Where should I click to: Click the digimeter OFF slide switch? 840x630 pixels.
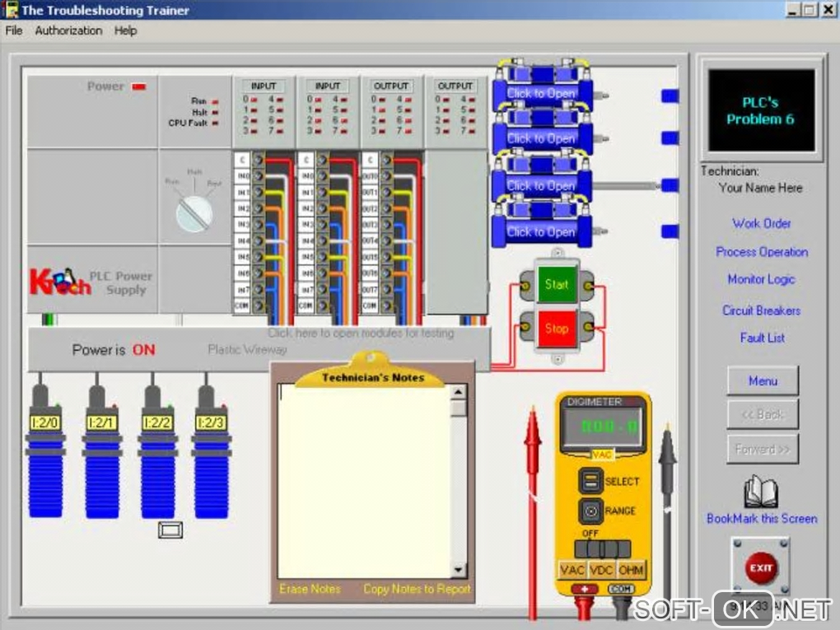coord(603,548)
